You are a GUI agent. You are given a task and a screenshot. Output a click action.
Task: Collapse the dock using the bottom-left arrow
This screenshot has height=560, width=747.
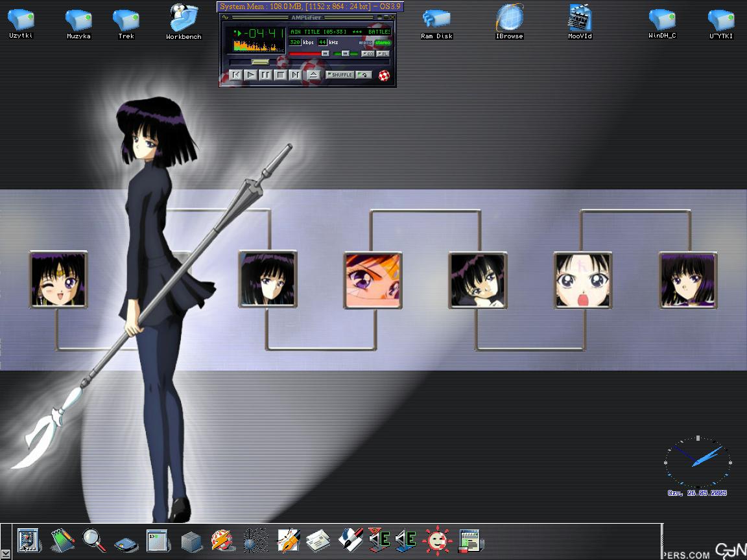[5, 554]
